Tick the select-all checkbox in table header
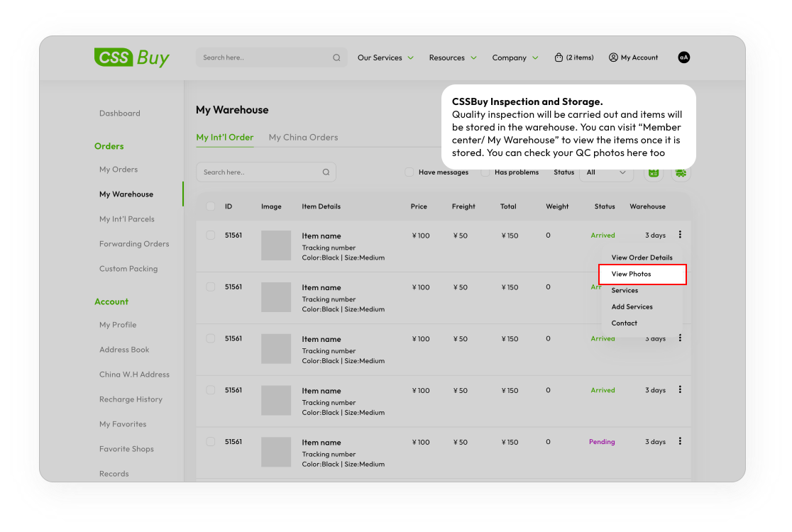This screenshot has height=532, width=792. (211, 206)
